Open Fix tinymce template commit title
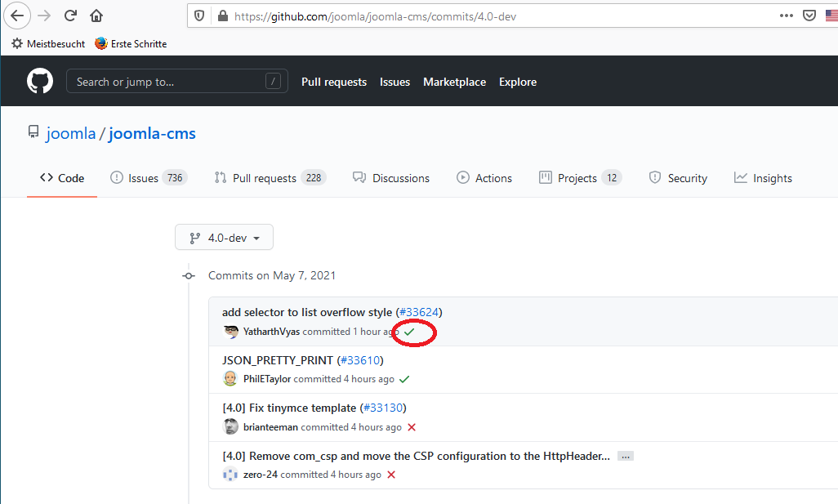Image resolution: width=838 pixels, height=504 pixels. tap(289, 408)
